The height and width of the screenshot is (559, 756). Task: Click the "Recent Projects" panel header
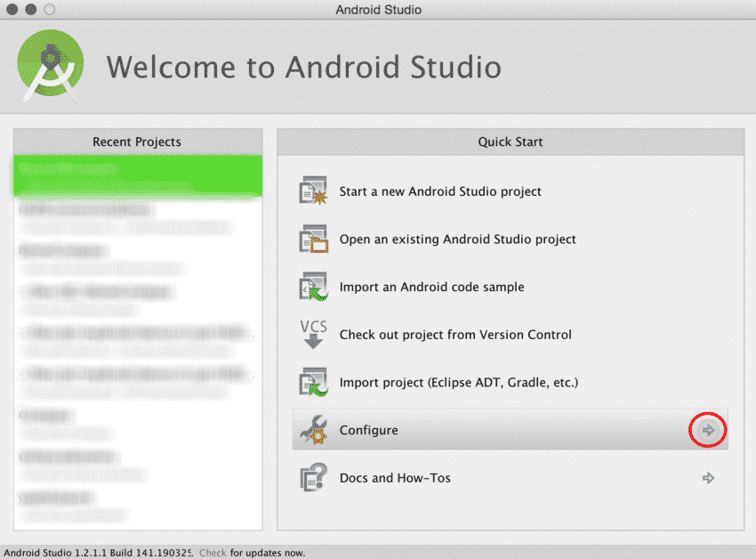coord(138,142)
